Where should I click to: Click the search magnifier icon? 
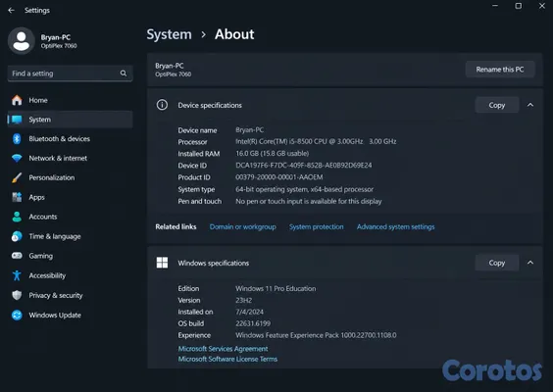[x=124, y=73]
